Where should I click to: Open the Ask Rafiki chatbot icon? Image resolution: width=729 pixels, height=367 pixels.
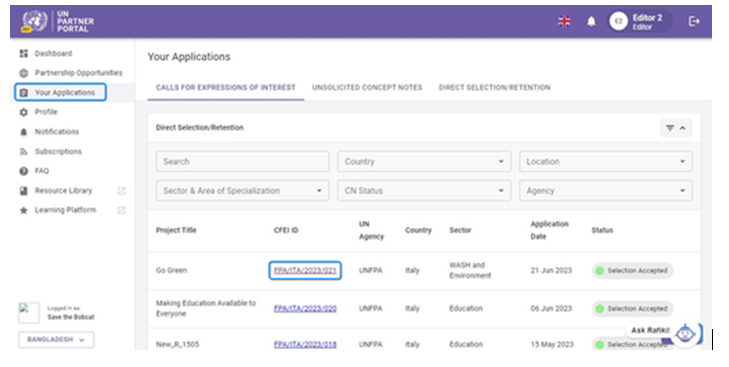[684, 334]
